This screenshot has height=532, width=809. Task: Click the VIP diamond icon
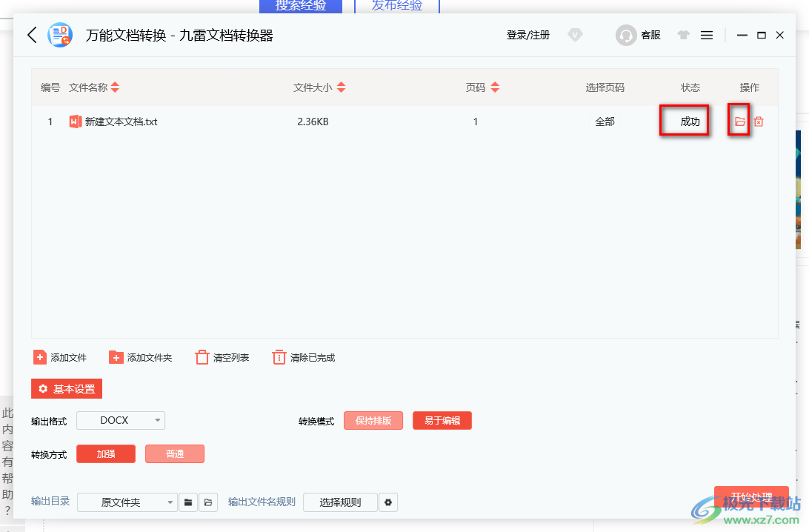click(x=575, y=35)
